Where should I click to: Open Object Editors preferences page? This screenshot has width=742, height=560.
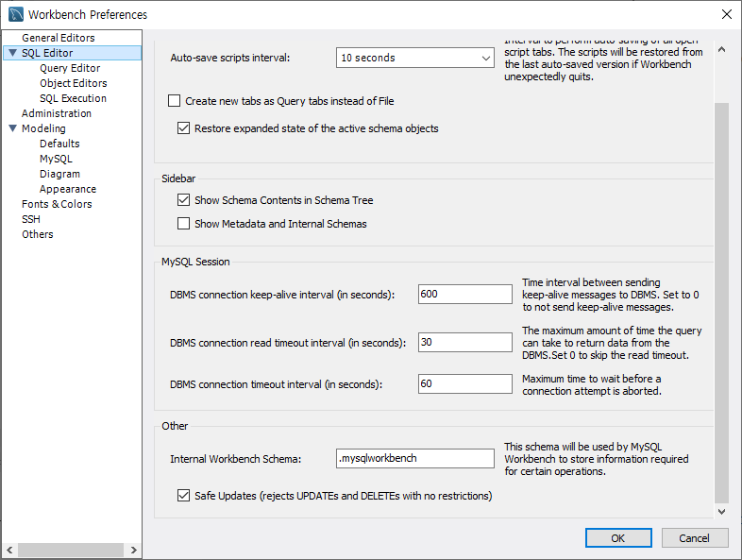click(74, 83)
